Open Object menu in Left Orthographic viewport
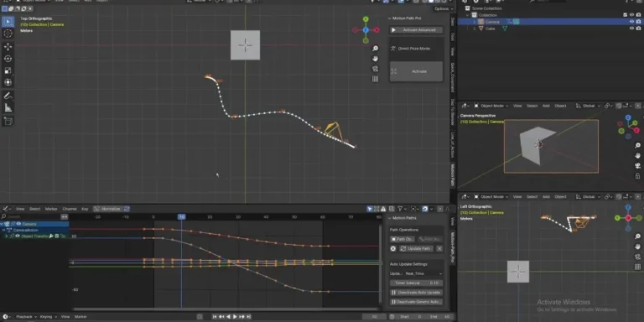 pyautogui.click(x=561, y=197)
